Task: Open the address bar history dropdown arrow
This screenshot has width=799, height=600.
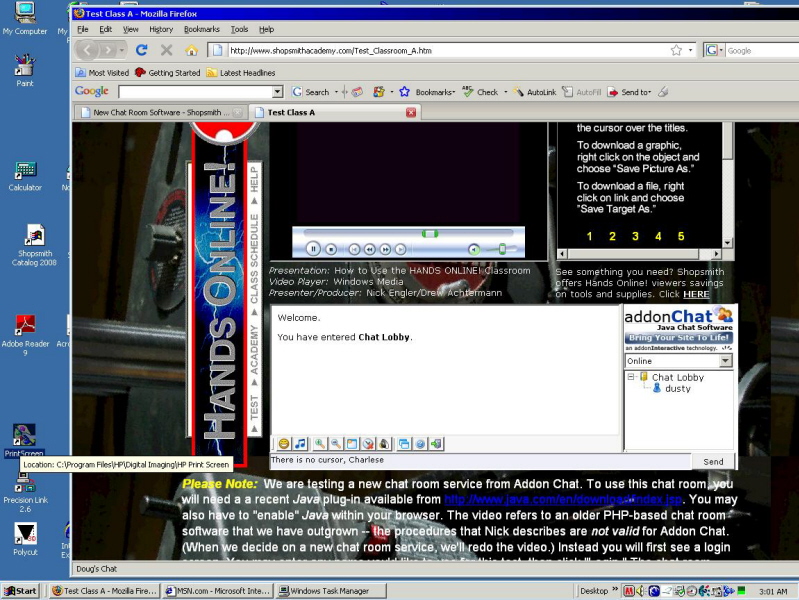Action: [690, 50]
